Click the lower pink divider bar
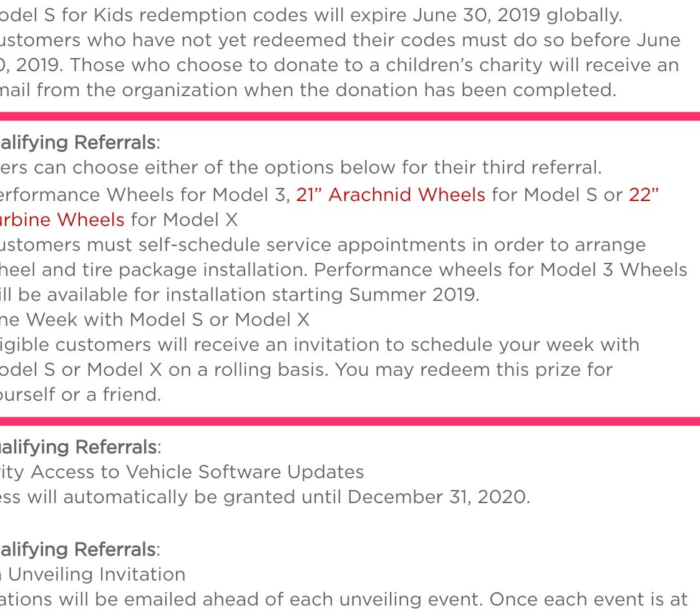700x613 pixels. (350, 421)
